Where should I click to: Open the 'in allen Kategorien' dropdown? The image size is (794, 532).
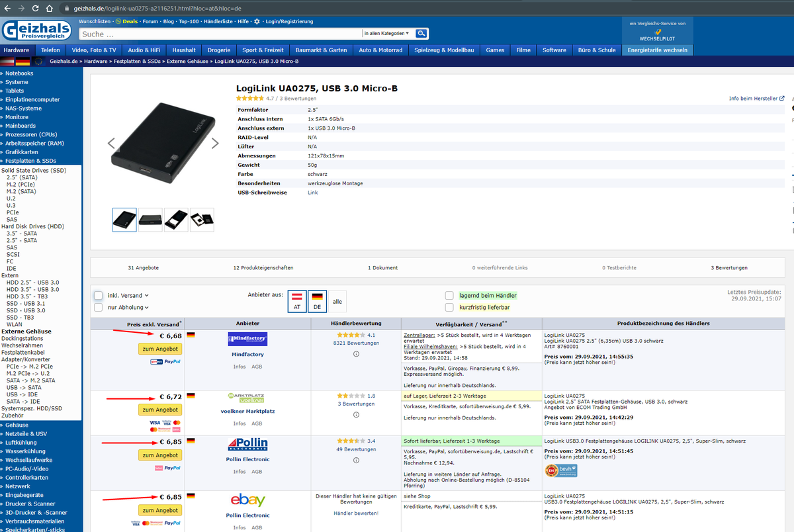pyautogui.click(x=387, y=33)
